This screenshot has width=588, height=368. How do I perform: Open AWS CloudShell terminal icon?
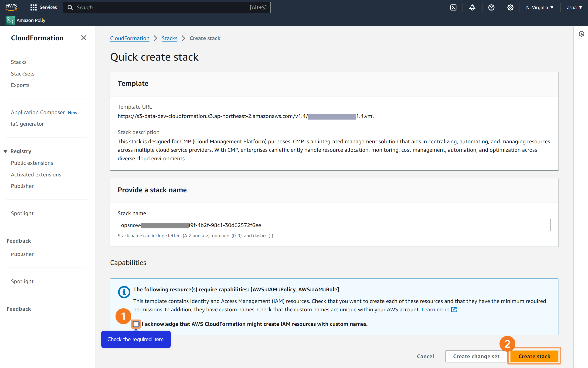(x=453, y=7)
